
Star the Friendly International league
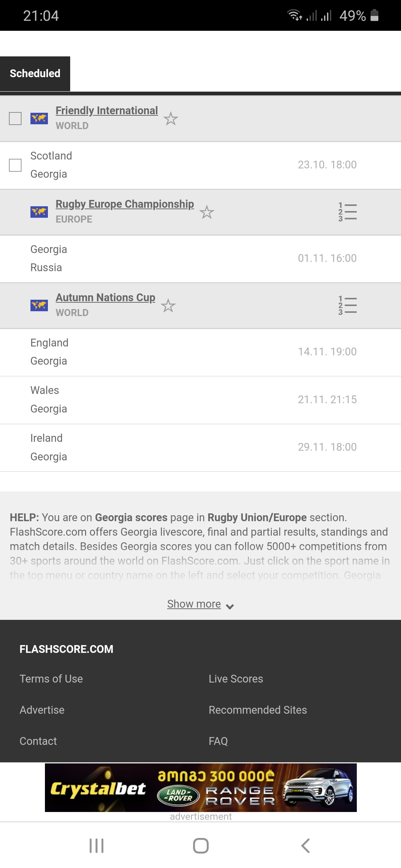click(x=171, y=119)
